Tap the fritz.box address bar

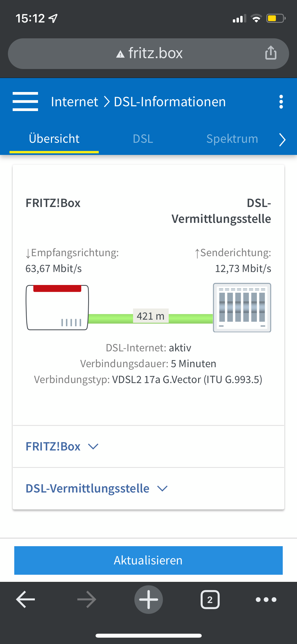click(148, 54)
